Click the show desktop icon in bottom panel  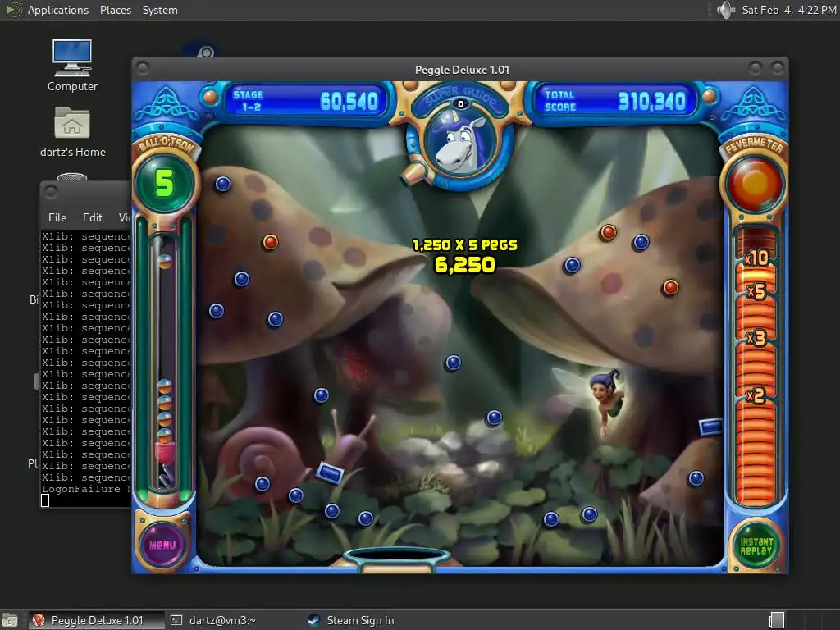(10, 620)
